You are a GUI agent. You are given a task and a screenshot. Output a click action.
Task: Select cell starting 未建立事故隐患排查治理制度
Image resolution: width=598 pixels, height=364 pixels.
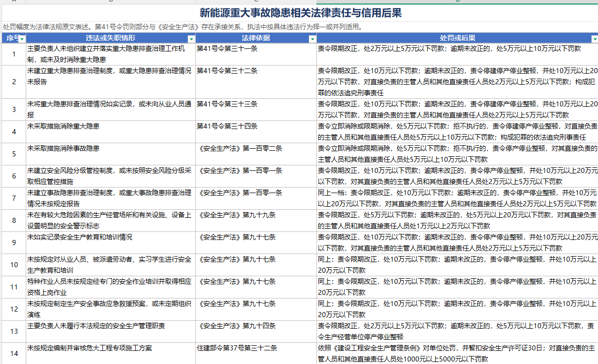click(111, 198)
